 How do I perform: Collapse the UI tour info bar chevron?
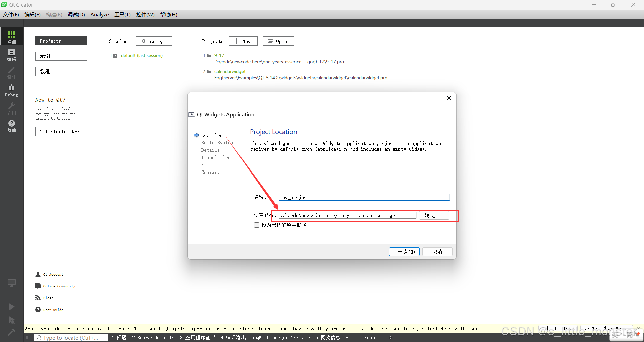tap(639, 328)
